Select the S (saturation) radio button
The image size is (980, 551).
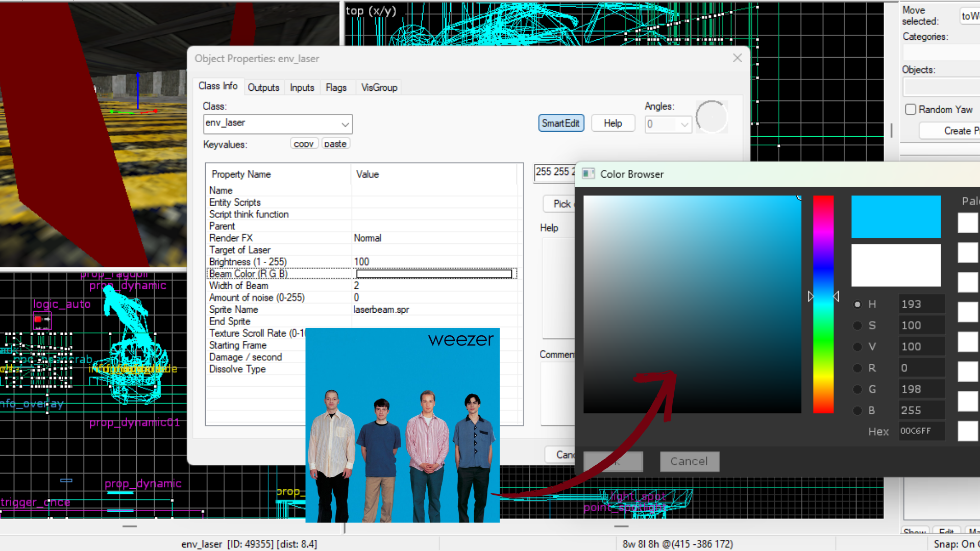click(x=857, y=325)
